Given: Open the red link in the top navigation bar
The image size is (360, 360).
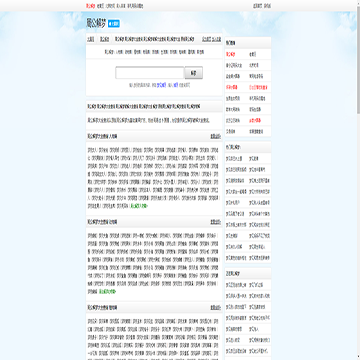Looking at the screenshot, I should click(x=90, y=6).
